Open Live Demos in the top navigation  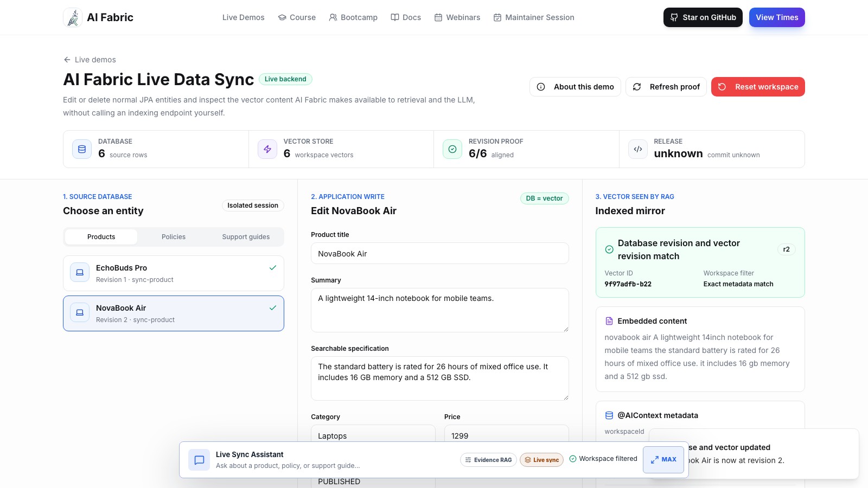(243, 17)
